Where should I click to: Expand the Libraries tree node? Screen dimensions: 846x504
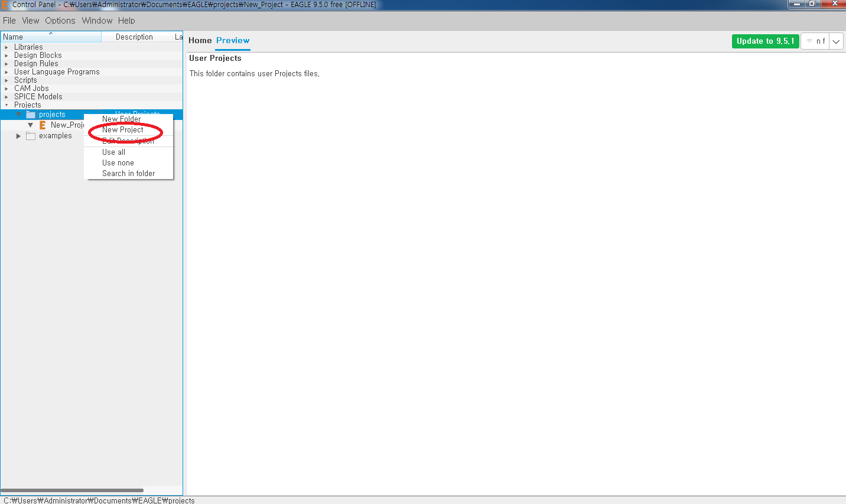tap(6, 47)
